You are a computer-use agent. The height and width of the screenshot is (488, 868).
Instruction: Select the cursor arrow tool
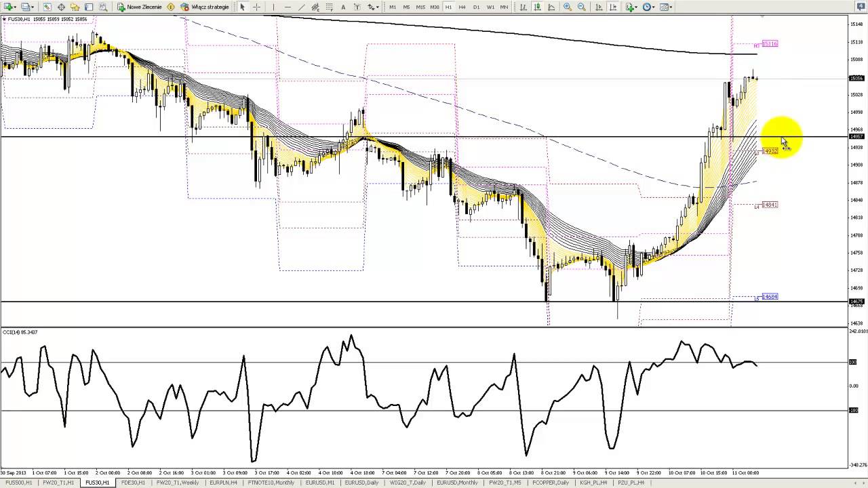242,7
